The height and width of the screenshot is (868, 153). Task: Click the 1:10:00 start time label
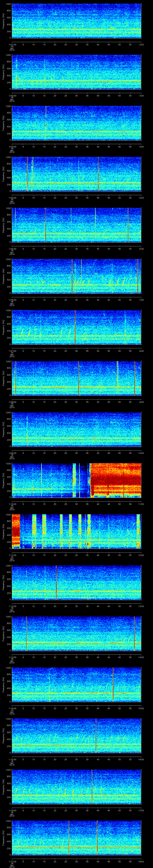coord(12,504)
